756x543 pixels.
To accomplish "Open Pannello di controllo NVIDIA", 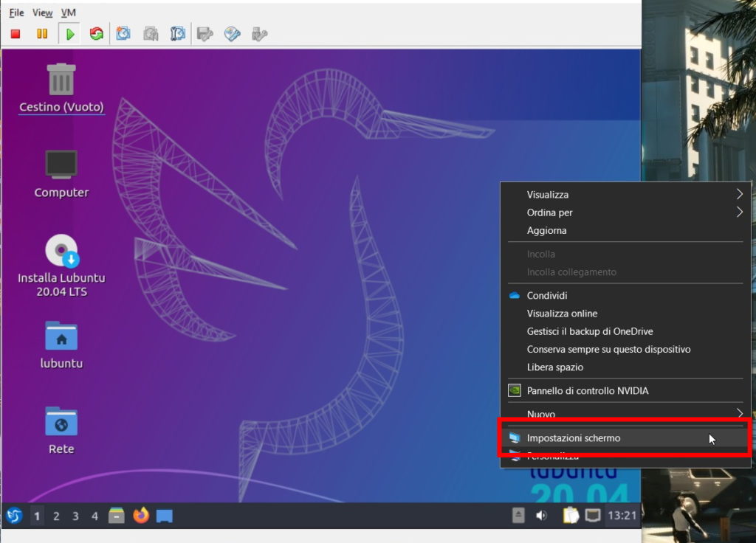I will pos(625,390).
